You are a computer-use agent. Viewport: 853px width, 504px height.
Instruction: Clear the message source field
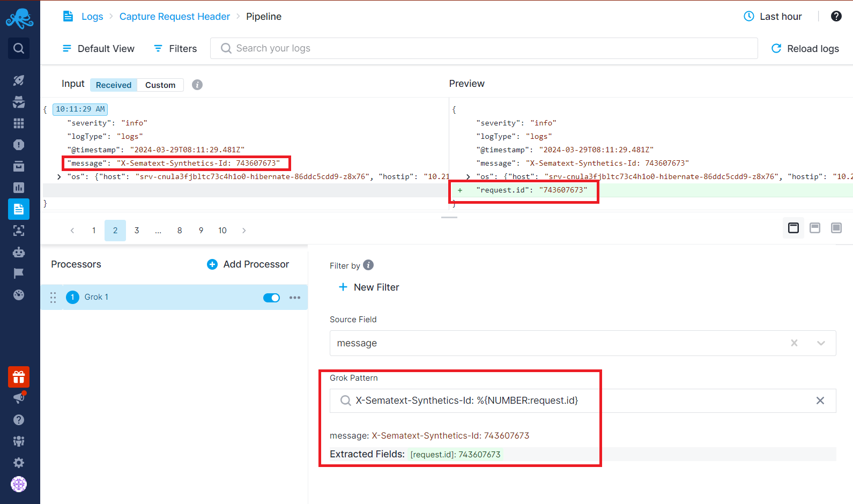tap(795, 343)
